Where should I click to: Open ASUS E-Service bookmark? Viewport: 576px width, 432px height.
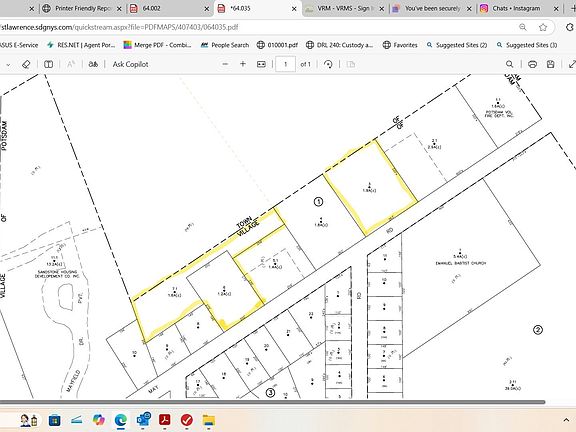[19, 45]
